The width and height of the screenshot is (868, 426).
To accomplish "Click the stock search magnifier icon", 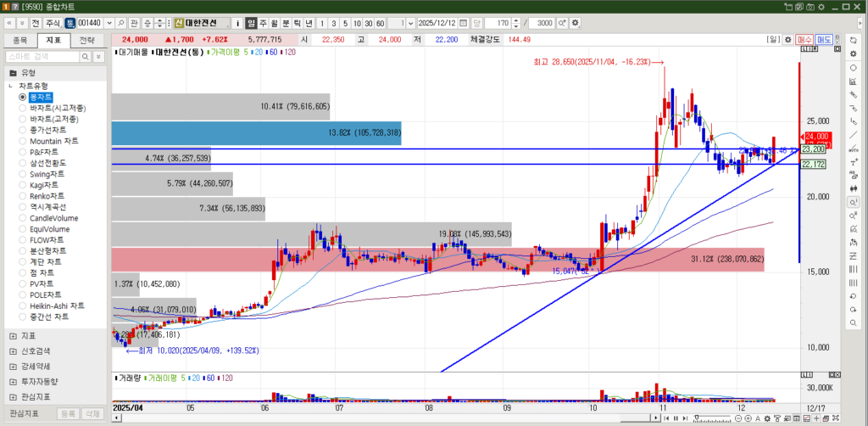I will (120, 23).
